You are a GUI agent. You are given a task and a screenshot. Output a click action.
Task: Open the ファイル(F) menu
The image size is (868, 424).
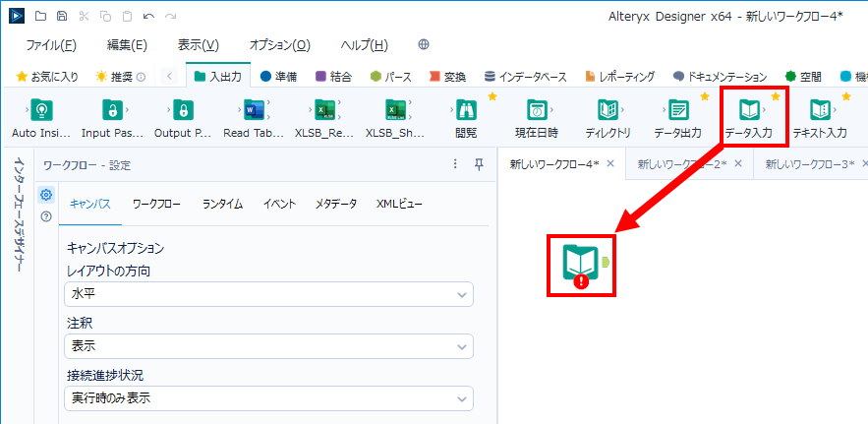[51, 45]
